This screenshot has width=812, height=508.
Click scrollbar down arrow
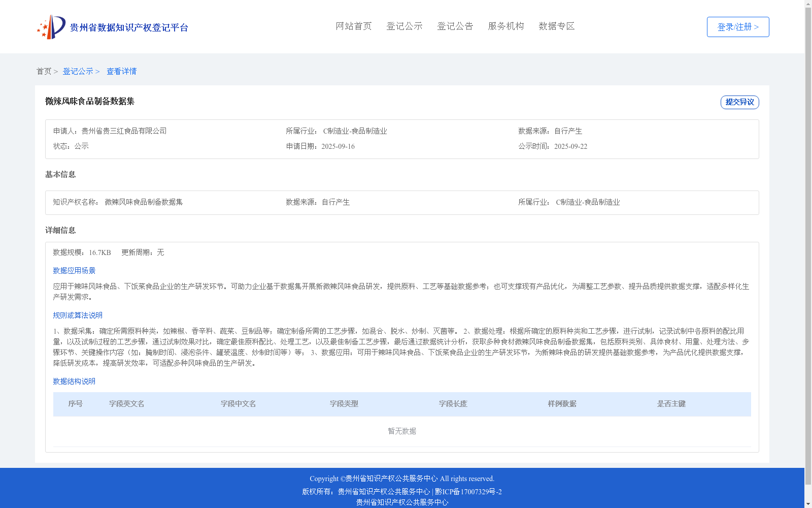pyautogui.click(x=808, y=504)
